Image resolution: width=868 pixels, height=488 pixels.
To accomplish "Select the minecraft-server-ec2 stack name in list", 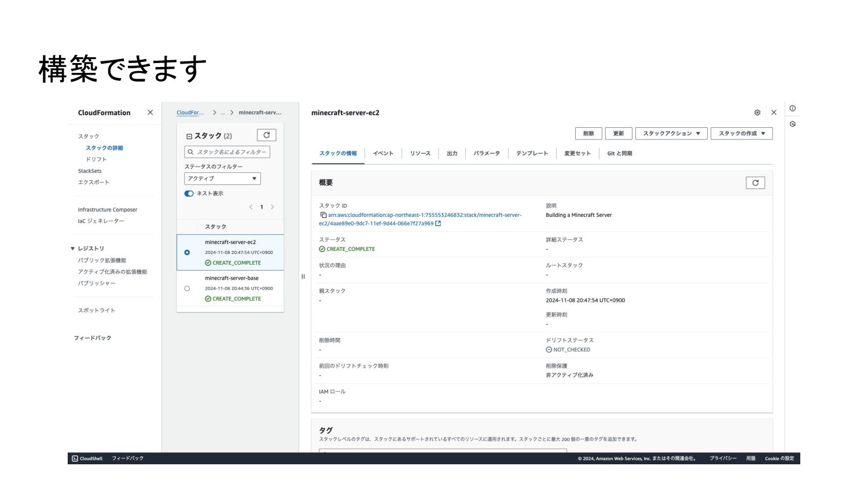I will (x=230, y=242).
